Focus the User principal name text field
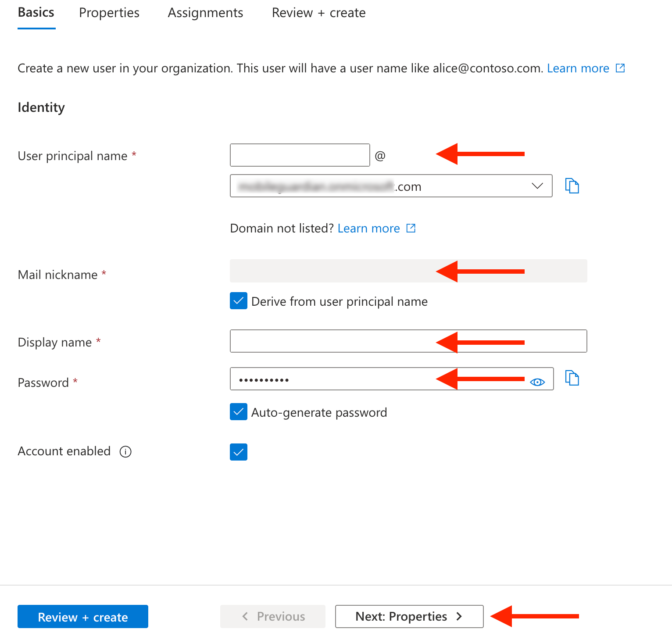The image size is (672, 636). point(300,155)
